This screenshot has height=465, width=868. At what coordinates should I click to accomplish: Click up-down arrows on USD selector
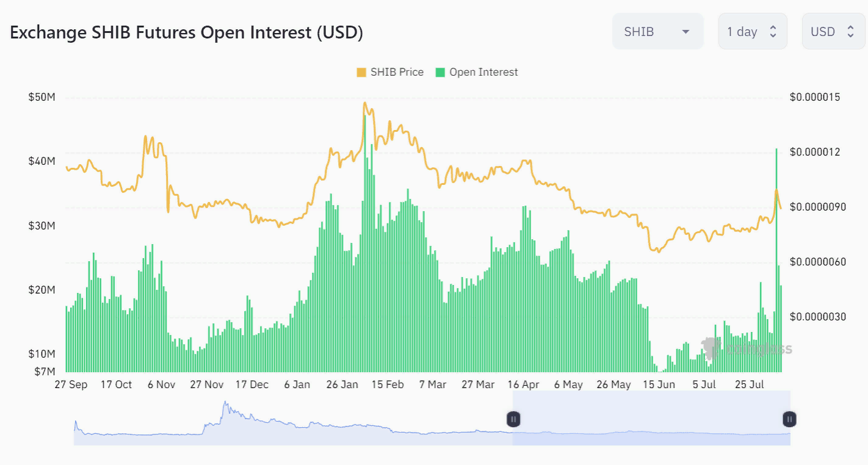pyautogui.click(x=850, y=32)
